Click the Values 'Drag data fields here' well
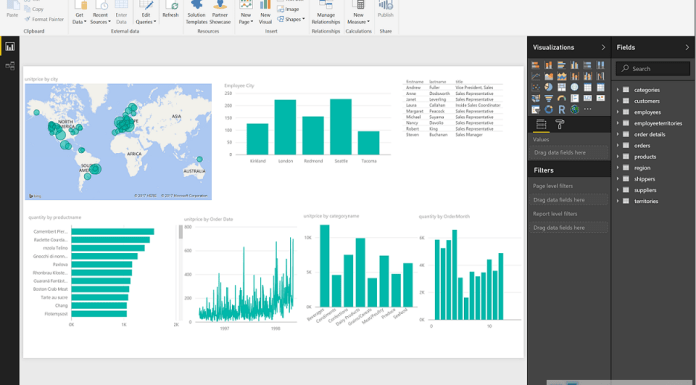Image resolution: width=696 pixels, height=385 pixels. click(x=570, y=152)
